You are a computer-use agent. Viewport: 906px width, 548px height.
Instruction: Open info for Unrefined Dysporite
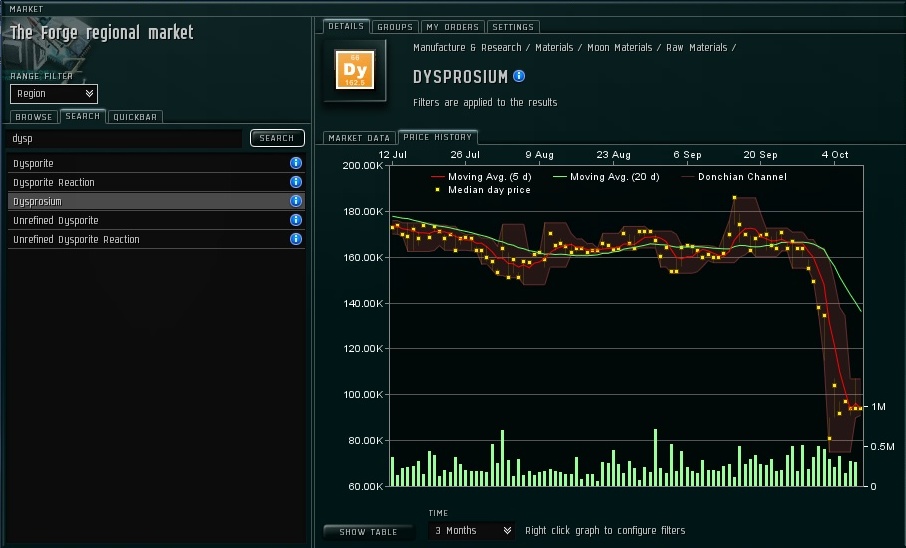(295, 220)
